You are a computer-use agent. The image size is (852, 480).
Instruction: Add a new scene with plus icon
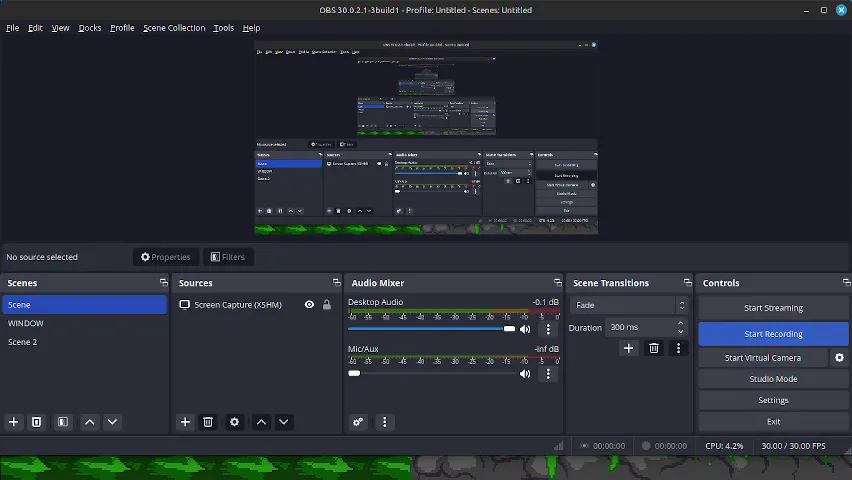tap(14, 422)
